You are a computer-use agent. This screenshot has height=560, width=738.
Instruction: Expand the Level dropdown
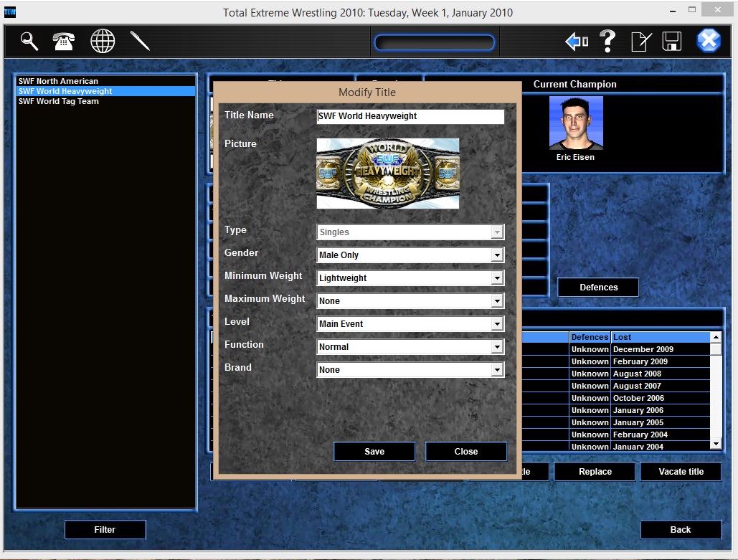496,323
